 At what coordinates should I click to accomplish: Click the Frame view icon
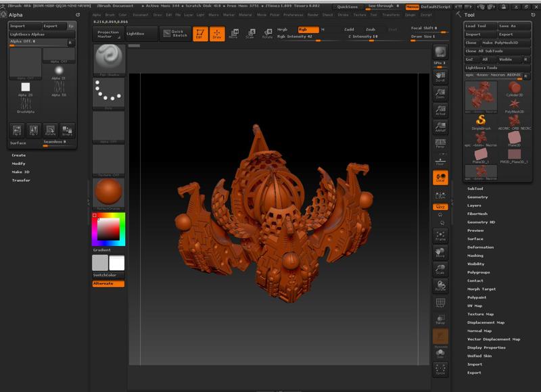click(x=440, y=235)
